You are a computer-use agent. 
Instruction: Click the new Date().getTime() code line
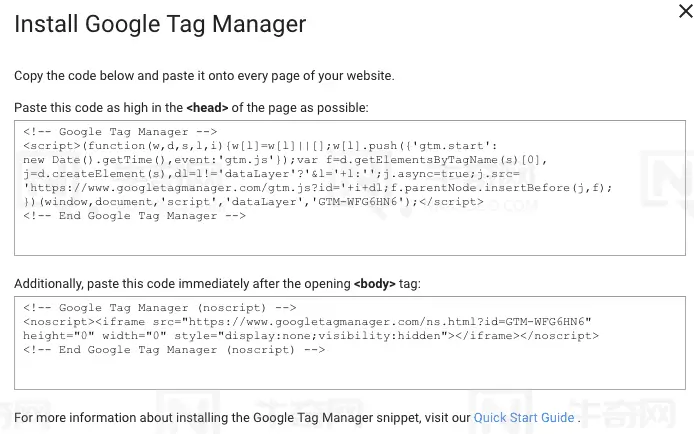coord(285,160)
